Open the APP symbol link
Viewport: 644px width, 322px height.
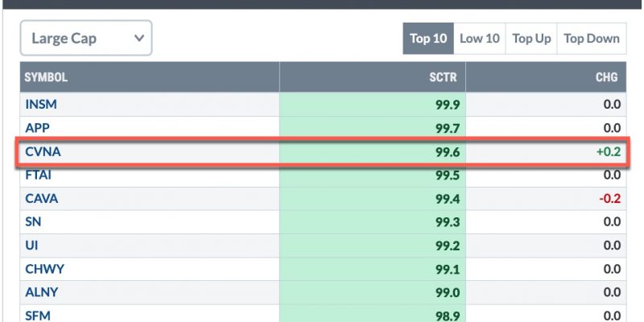[x=37, y=128]
